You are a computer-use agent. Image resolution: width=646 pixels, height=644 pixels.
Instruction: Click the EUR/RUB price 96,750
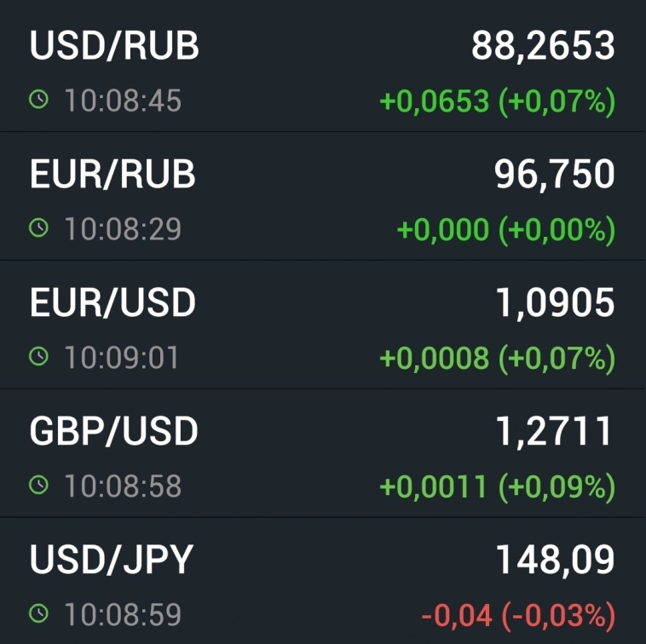pyautogui.click(x=554, y=175)
